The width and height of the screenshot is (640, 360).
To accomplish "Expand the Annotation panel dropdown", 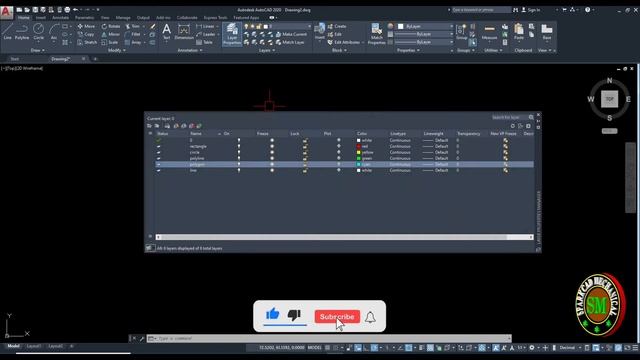I will [x=190, y=50].
